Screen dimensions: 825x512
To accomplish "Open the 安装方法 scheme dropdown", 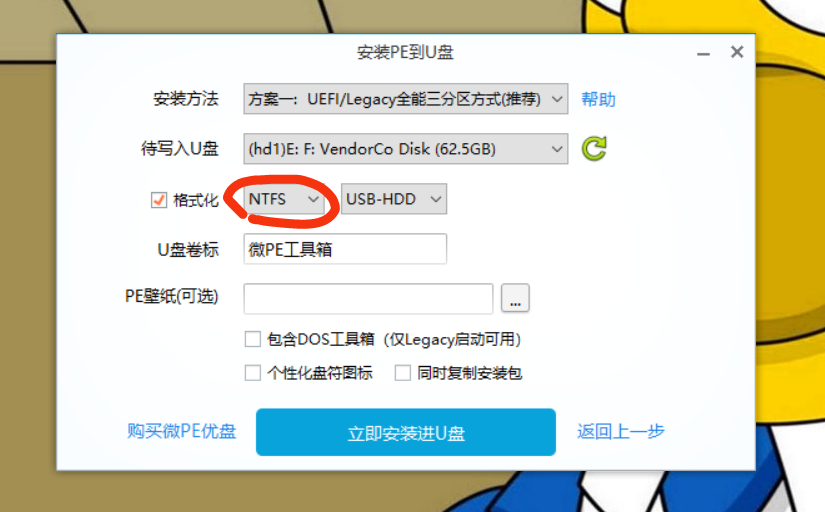I will point(406,98).
